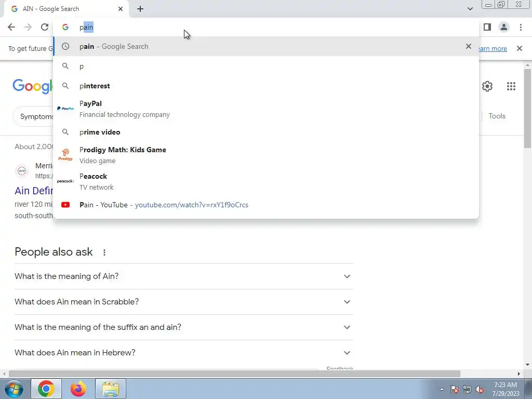The width and height of the screenshot is (532, 399).
Task: Open the Chrome profile avatar
Action: [x=504, y=27]
